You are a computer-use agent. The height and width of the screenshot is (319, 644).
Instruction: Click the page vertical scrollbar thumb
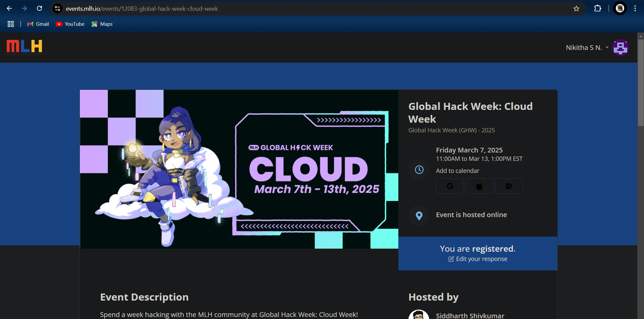[x=641, y=83]
